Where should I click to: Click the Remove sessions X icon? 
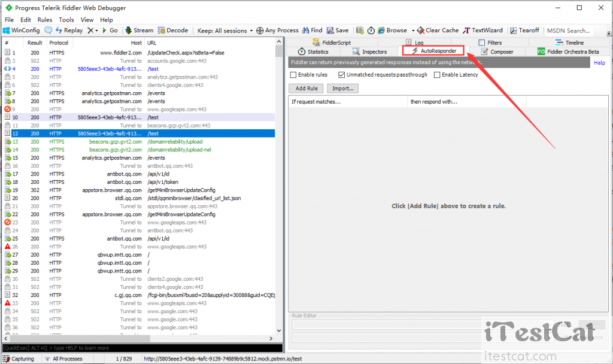coord(90,31)
